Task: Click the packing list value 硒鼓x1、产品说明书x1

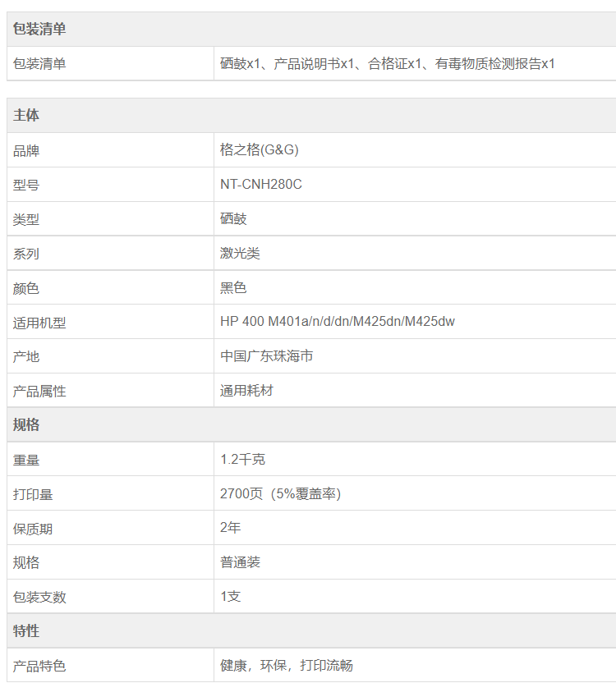Action: (387, 63)
